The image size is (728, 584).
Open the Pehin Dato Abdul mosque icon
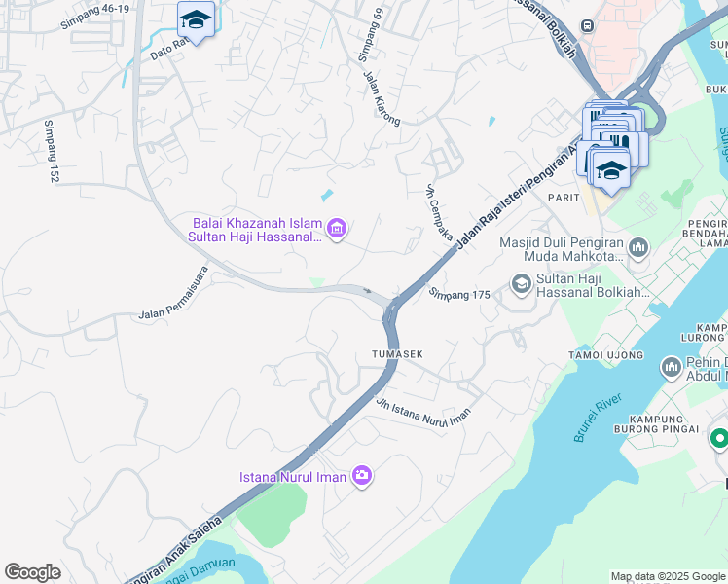point(671,368)
